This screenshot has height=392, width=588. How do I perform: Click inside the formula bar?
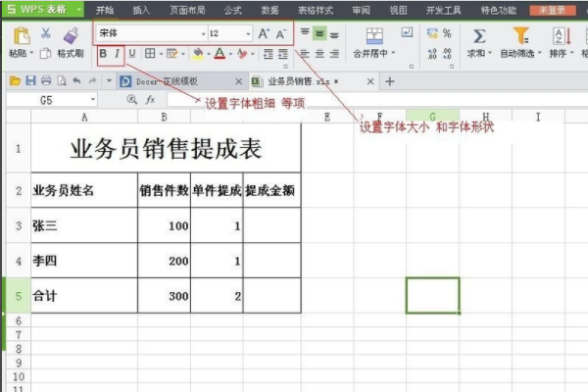(377, 100)
